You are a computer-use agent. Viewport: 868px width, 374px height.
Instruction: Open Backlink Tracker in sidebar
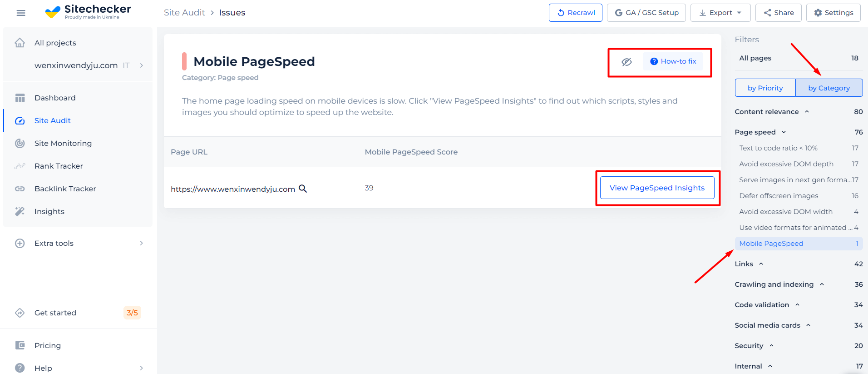coord(65,189)
